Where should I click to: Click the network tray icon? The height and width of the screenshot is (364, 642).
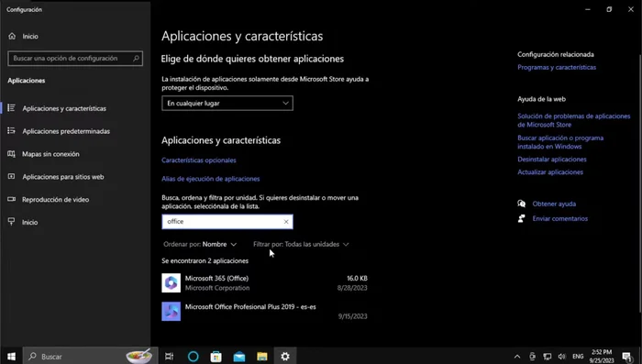pyautogui.click(x=548, y=357)
